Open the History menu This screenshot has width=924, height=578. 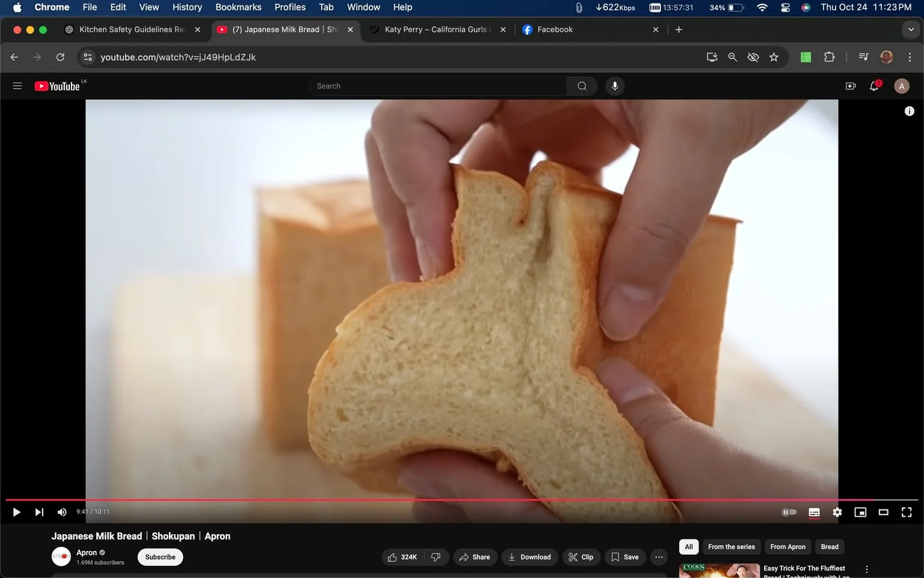point(187,7)
